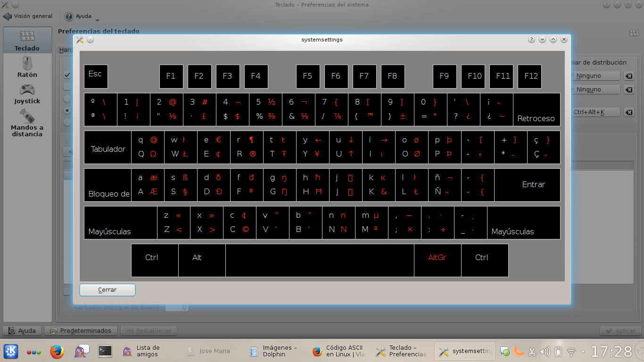The height and width of the screenshot is (362, 644).
Task: Open the Ratón mouse settings module
Action: [27, 67]
